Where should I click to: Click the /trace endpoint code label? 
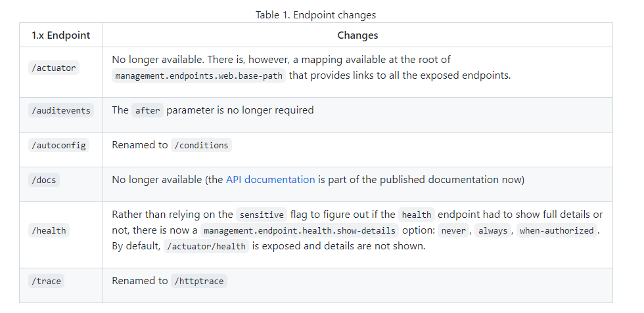(47, 281)
